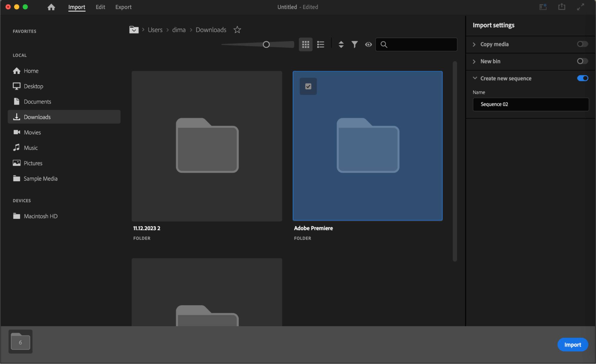Click the blue Import button
Screen dimensions: 596x364
click(572, 345)
